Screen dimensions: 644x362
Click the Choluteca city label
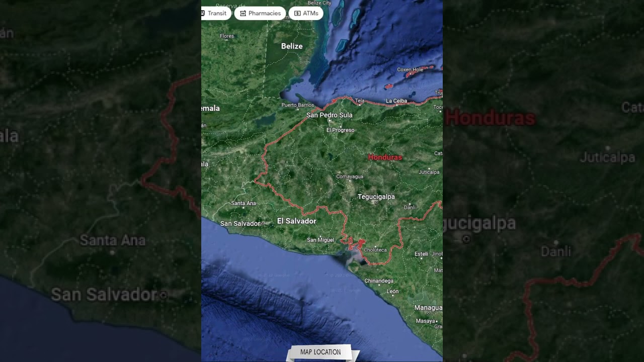pos(375,250)
